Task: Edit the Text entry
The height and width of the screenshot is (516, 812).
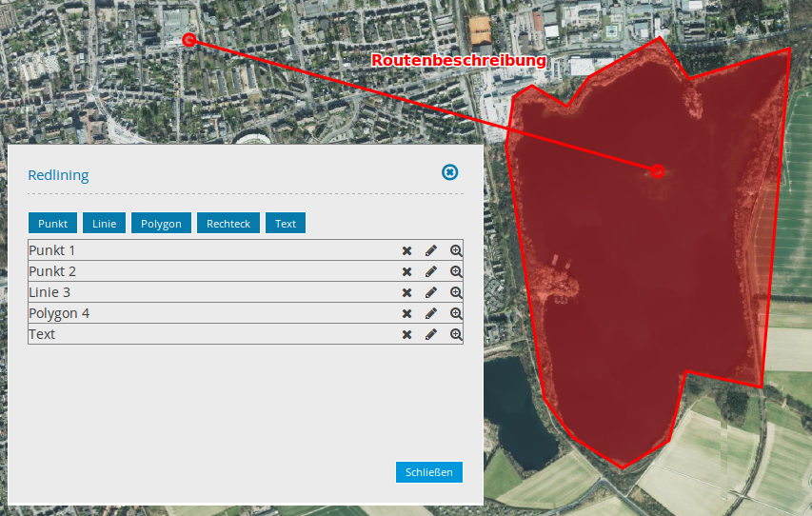Action: 431,335
